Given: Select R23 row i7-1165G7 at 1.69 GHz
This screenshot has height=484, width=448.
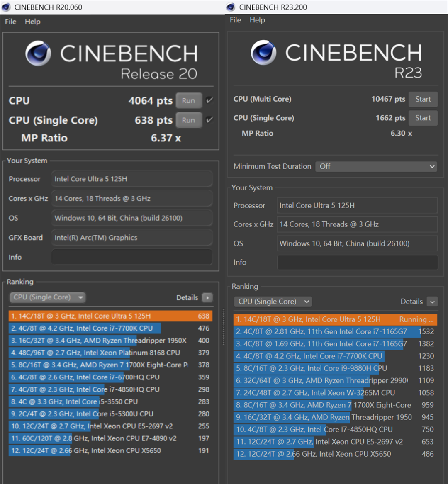Looking at the screenshot, I should (335, 344).
